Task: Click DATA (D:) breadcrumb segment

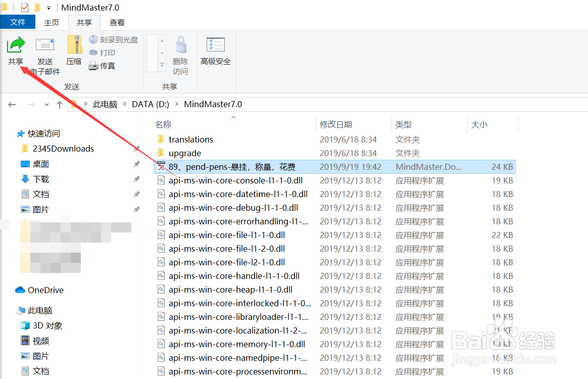Action: point(151,104)
